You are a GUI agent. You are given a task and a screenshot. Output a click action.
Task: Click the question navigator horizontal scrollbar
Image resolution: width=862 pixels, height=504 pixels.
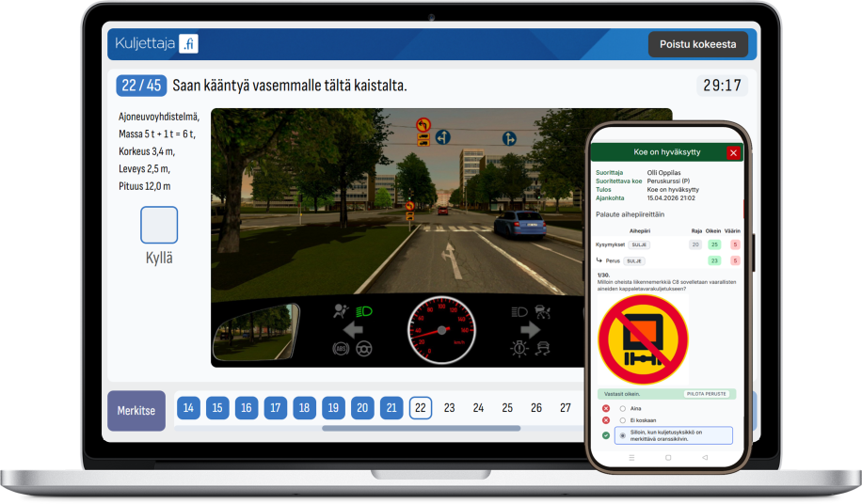click(x=421, y=429)
